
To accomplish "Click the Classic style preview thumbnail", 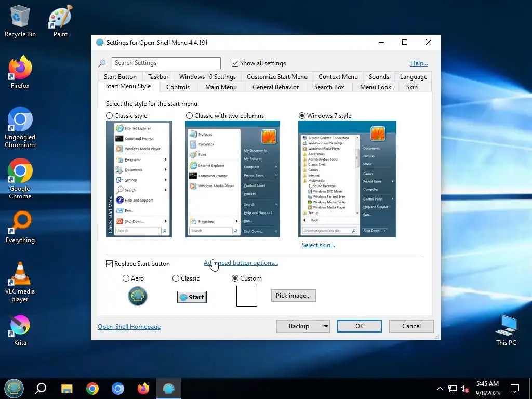I will [139, 179].
